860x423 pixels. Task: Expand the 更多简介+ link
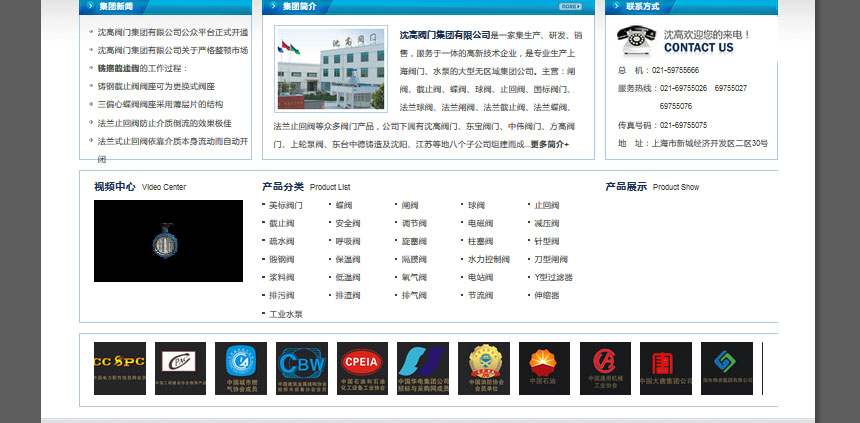pyautogui.click(x=549, y=144)
